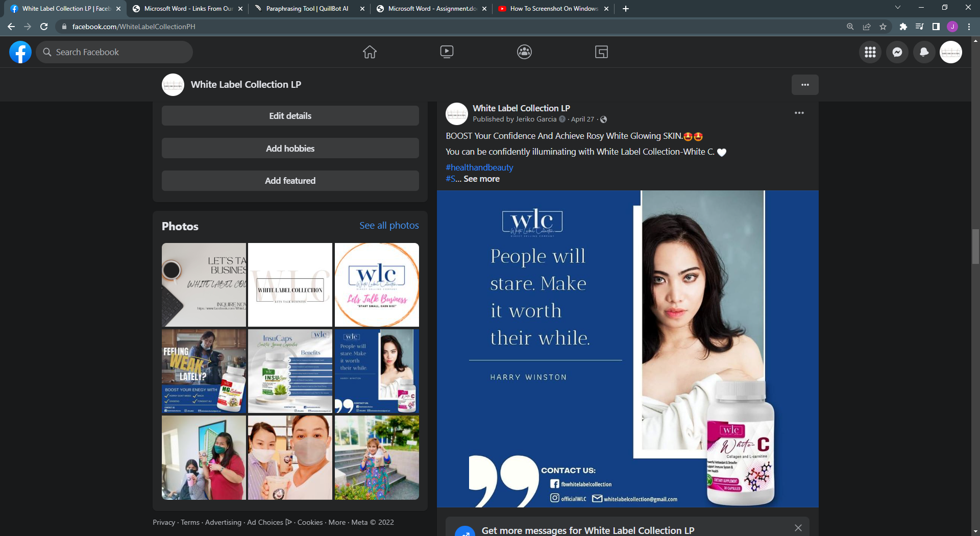
Task: Open the large White C post image
Action: [x=628, y=349]
